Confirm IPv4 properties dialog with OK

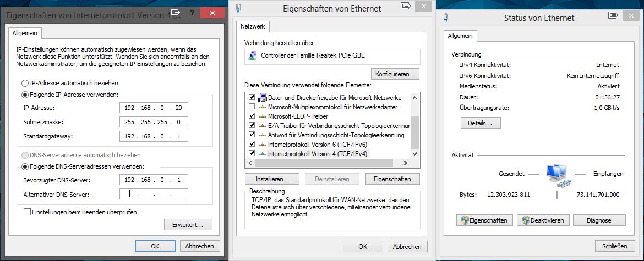[x=155, y=246]
